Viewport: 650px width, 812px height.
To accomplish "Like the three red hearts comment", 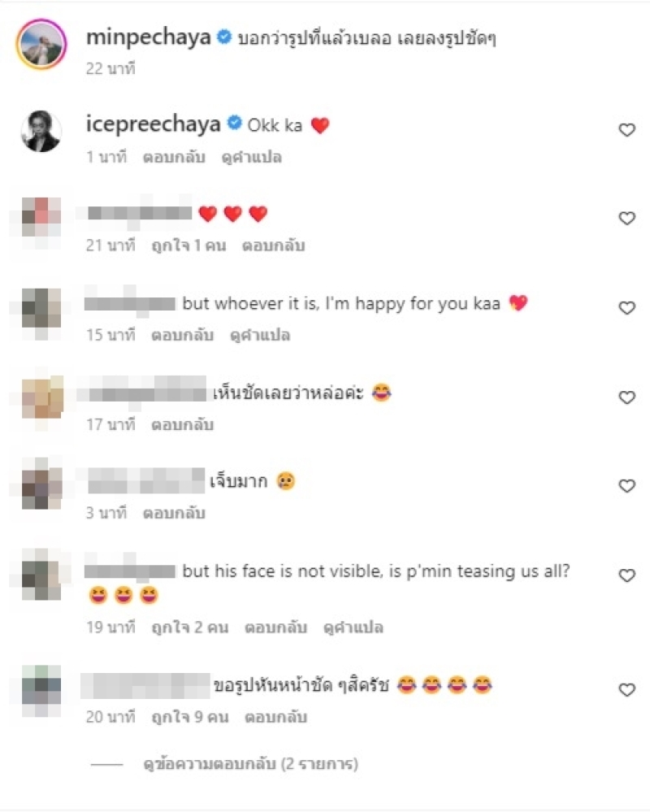I will (x=626, y=219).
